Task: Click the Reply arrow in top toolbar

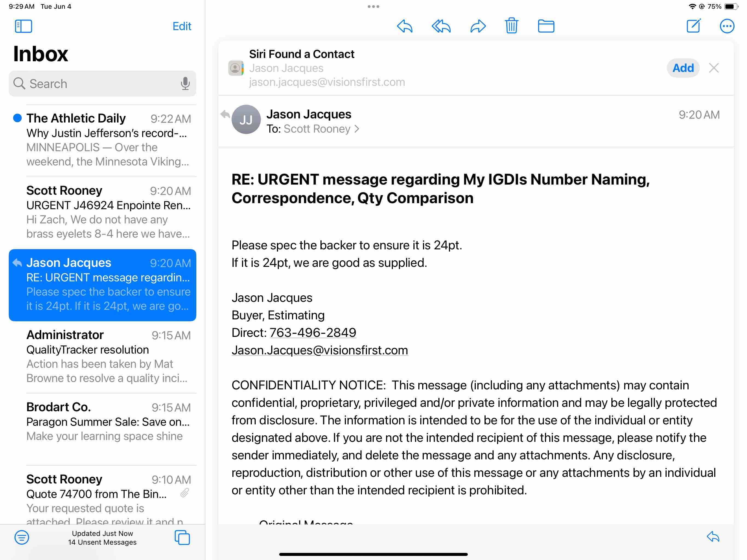Action: (405, 26)
